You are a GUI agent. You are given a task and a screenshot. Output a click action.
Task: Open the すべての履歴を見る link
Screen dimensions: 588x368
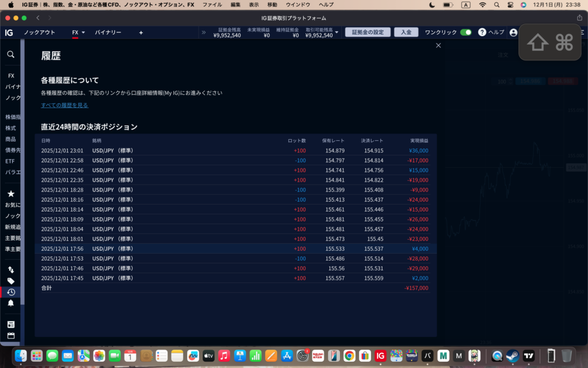click(64, 105)
